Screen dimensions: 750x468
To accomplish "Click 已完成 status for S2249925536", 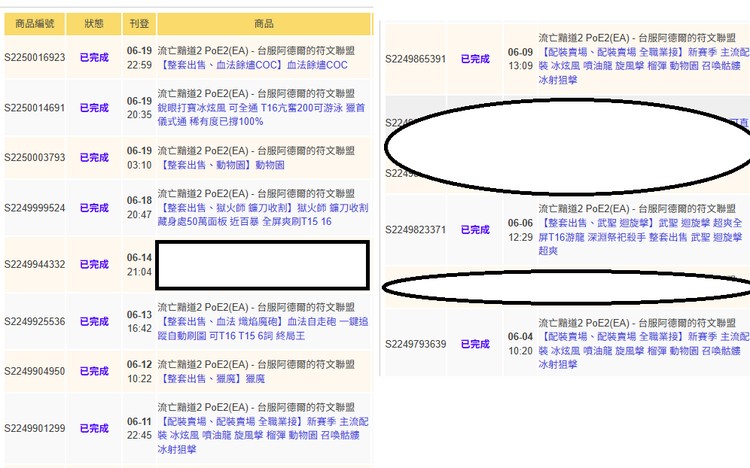I will tap(94, 321).
